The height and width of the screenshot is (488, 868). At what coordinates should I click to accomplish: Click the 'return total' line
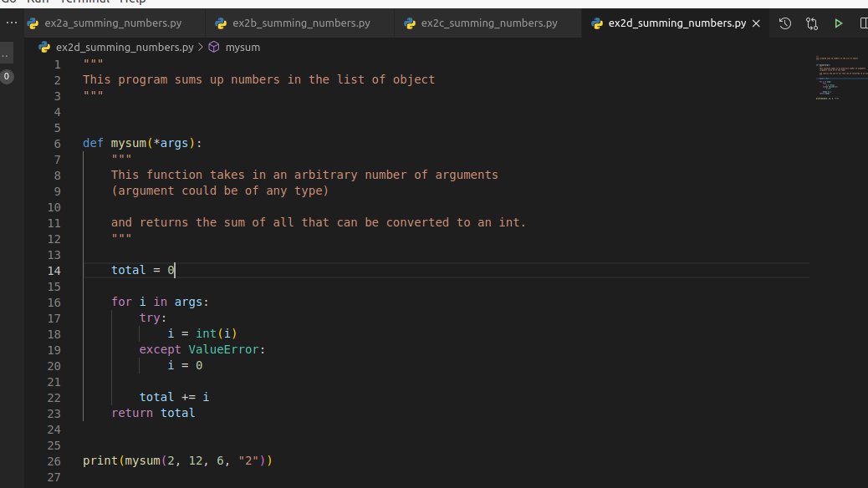click(x=153, y=413)
